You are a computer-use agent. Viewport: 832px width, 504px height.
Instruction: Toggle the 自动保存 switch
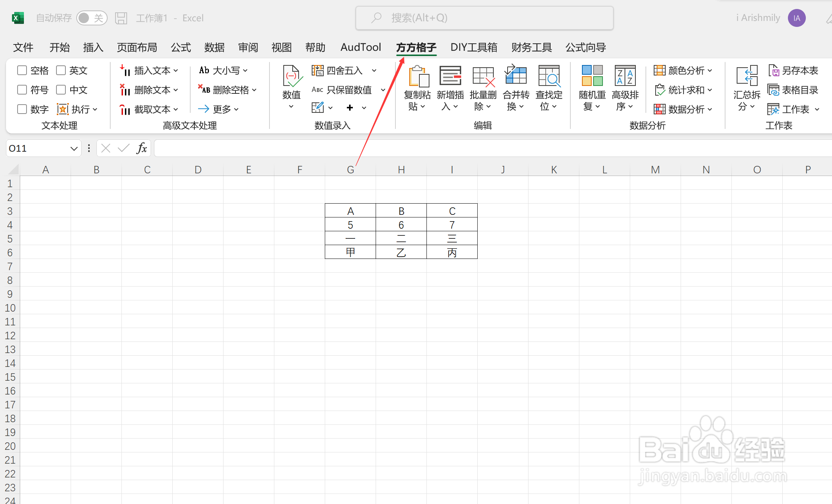click(x=92, y=18)
